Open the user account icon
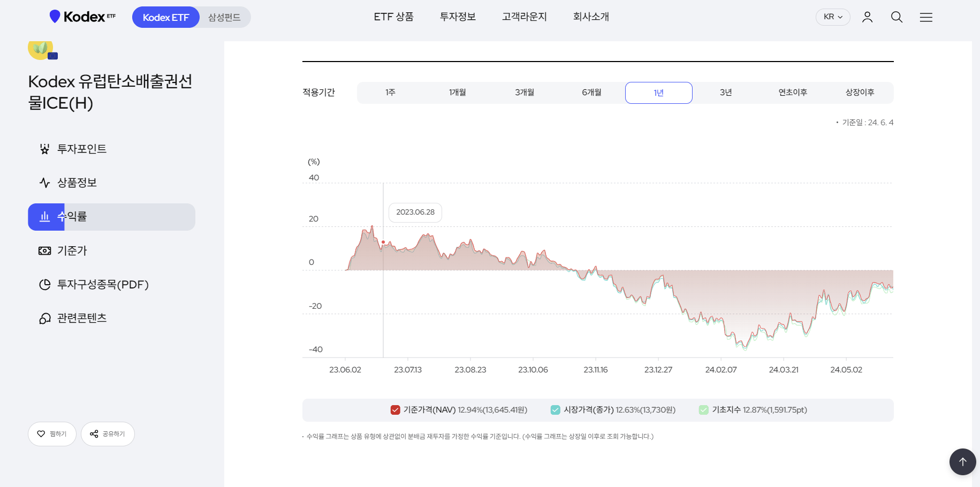The width and height of the screenshot is (980, 487). [x=867, y=17]
